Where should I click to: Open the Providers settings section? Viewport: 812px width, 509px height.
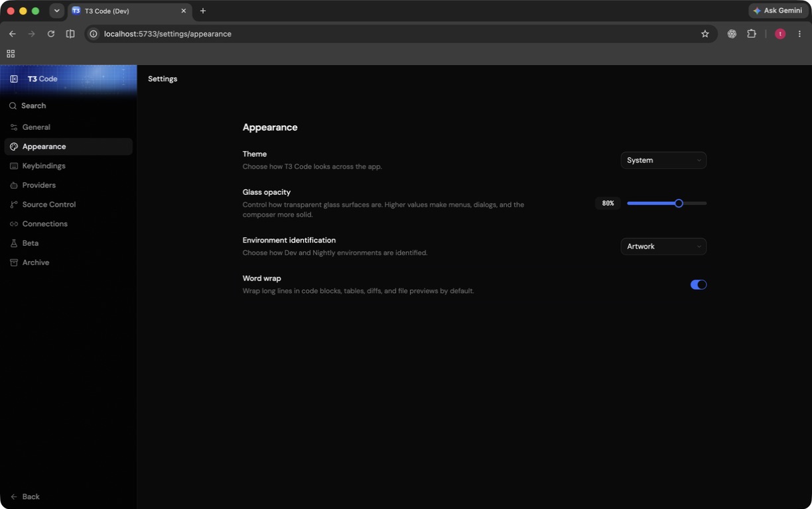pyautogui.click(x=68, y=186)
